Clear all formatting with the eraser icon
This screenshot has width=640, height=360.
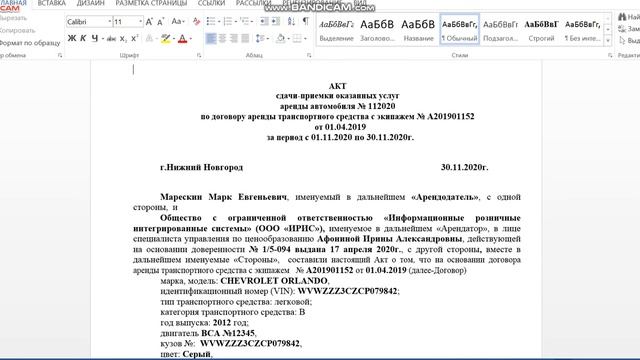click(196, 22)
